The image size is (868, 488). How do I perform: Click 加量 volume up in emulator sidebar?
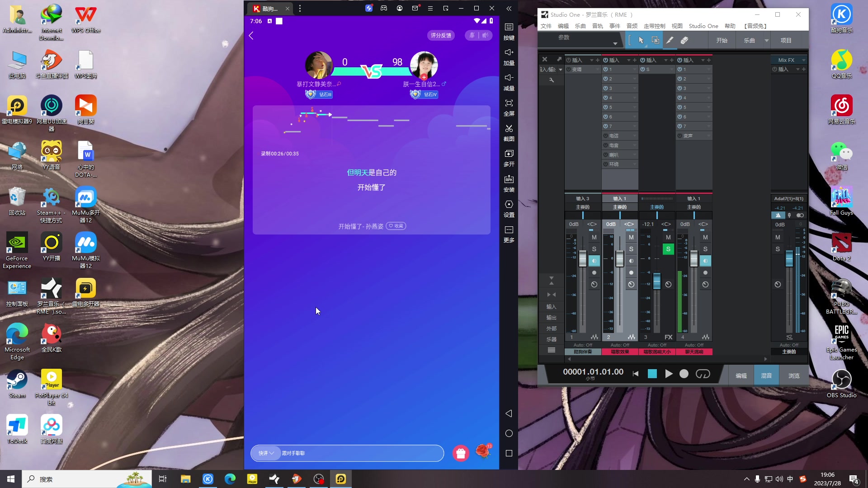(x=509, y=57)
